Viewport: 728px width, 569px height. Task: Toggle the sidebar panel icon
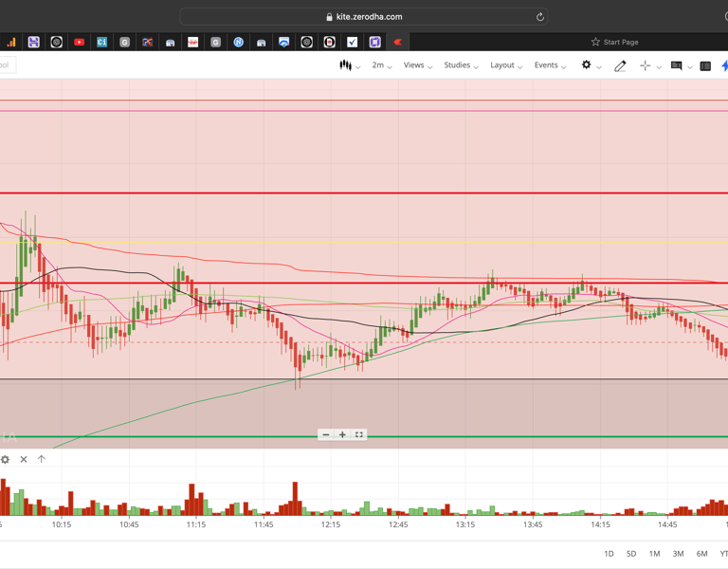click(x=705, y=66)
